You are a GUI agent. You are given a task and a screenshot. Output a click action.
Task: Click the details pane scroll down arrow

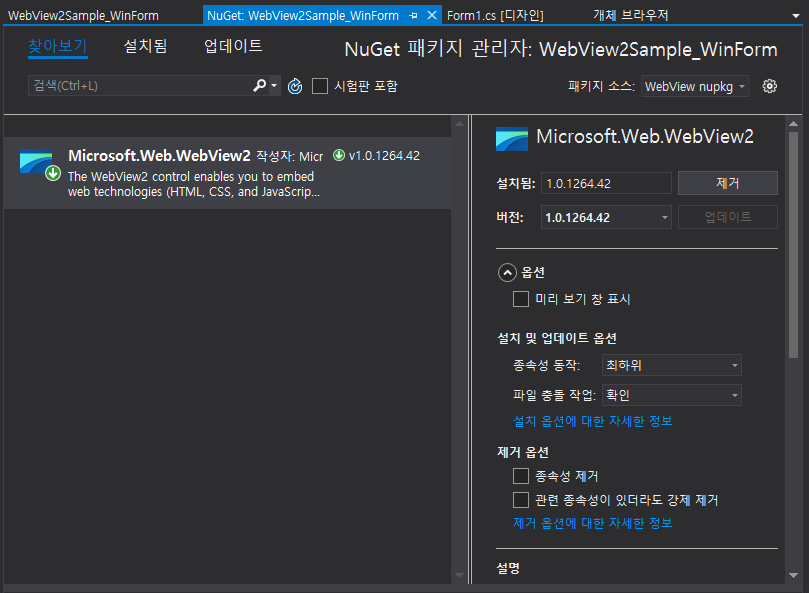coord(793,575)
